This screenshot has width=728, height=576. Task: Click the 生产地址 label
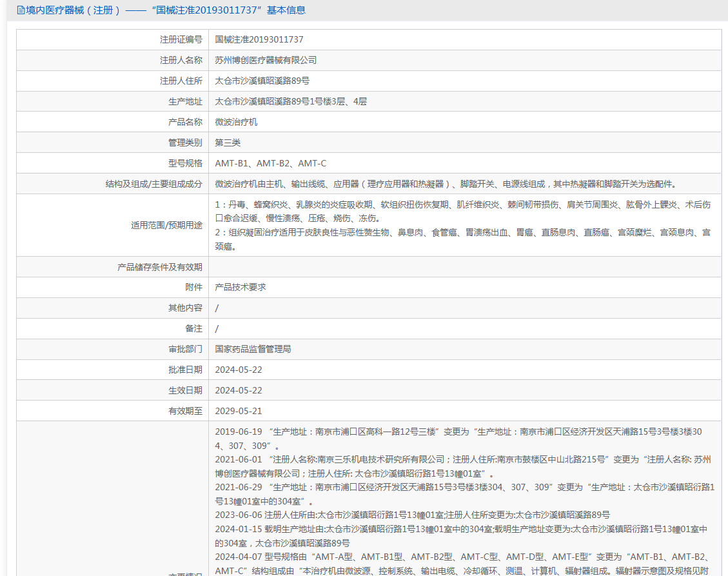tap(185, 101)
